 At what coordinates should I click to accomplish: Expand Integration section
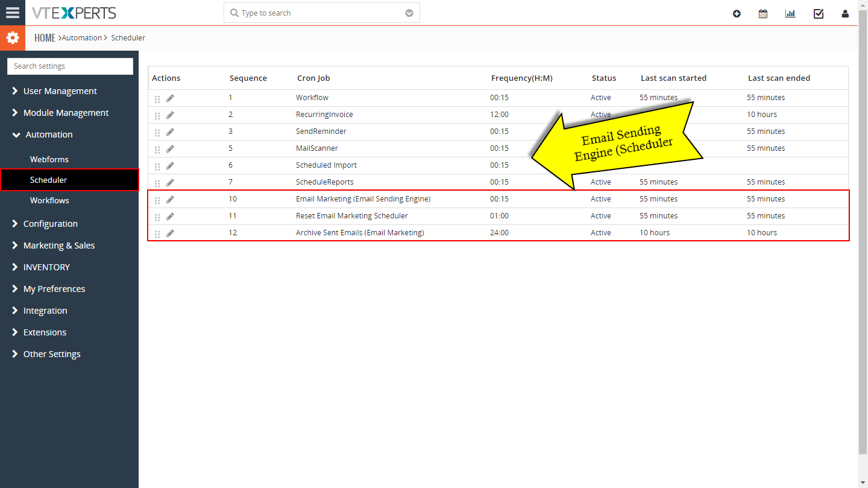click(x=39, y=311)
